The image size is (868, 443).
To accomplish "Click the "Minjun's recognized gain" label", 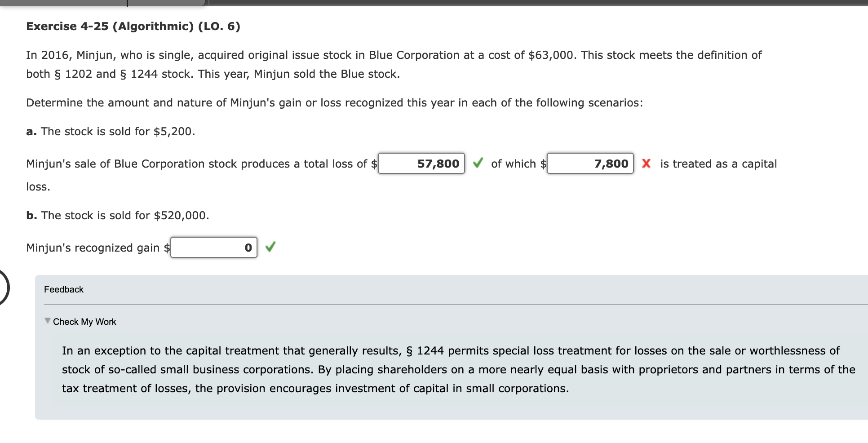I will [x=93, y=248].
